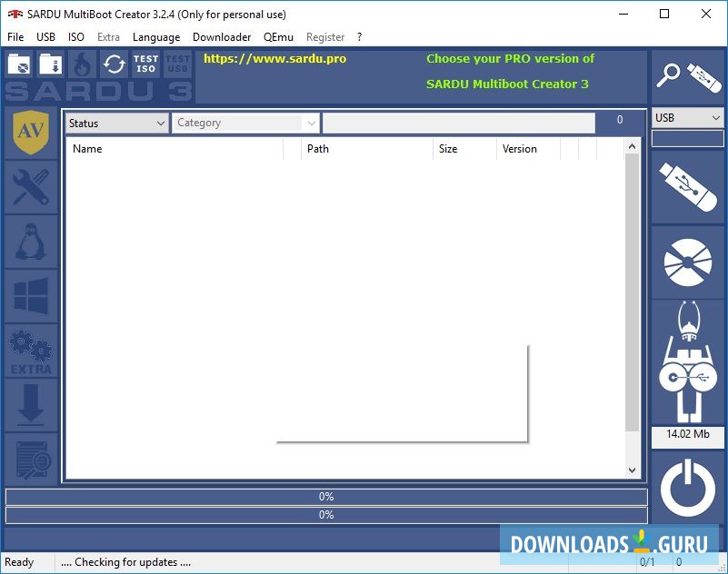Viewport: 728px width, 574px height.
Task: Maximize the SARDU window
Action: click(x=664, y=14)
